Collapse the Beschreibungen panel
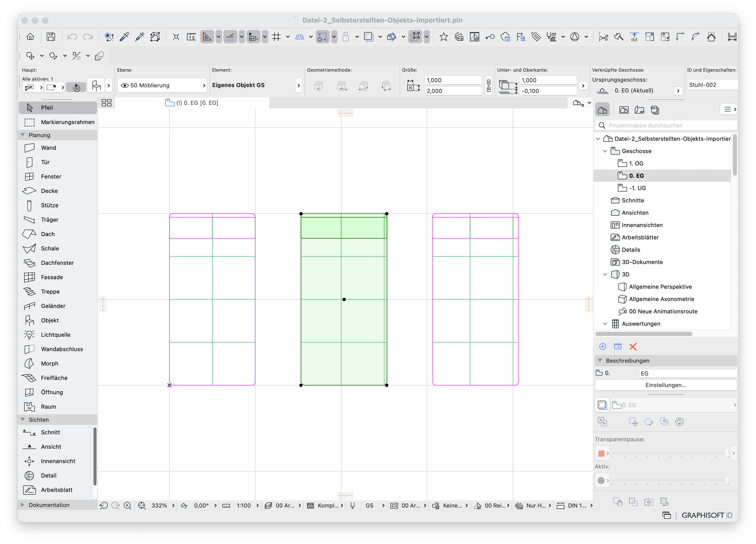 [x=600, y=360]
